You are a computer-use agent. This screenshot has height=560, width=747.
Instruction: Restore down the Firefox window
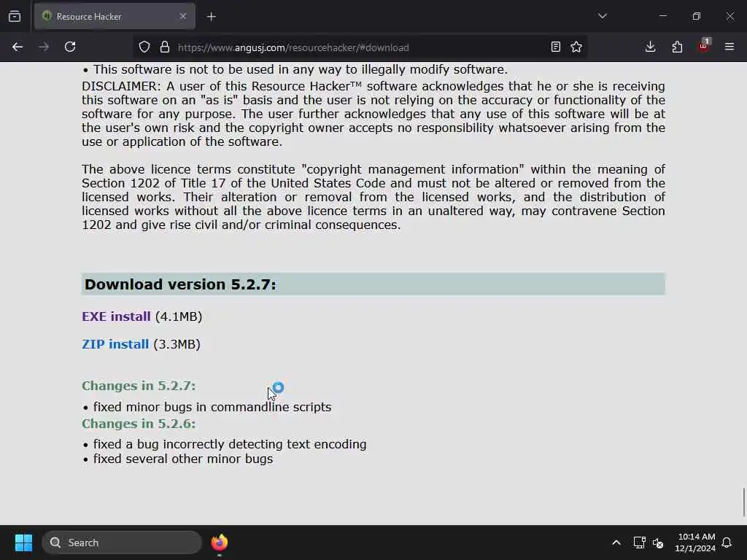coord(697,16)
